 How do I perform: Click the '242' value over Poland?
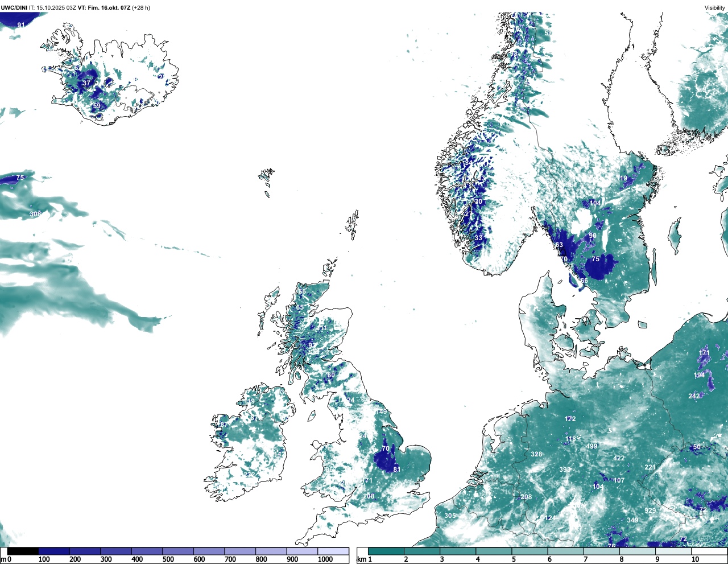pos(694,396)
